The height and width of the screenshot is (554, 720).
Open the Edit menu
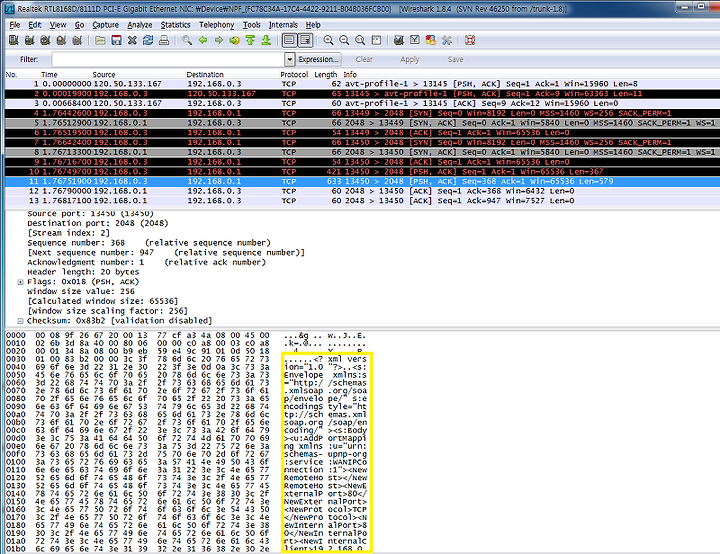34,25
